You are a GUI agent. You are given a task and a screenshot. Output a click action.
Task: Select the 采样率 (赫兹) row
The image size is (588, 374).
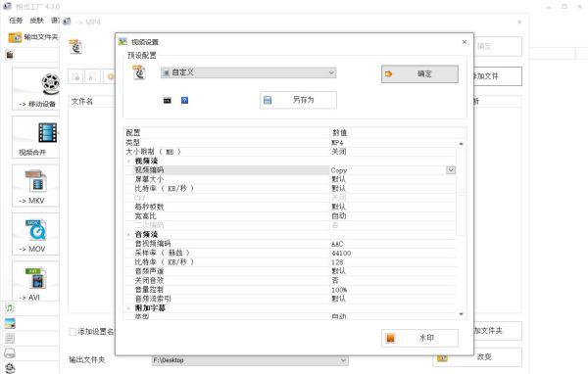pyautogui.click(x=290, y=253)
